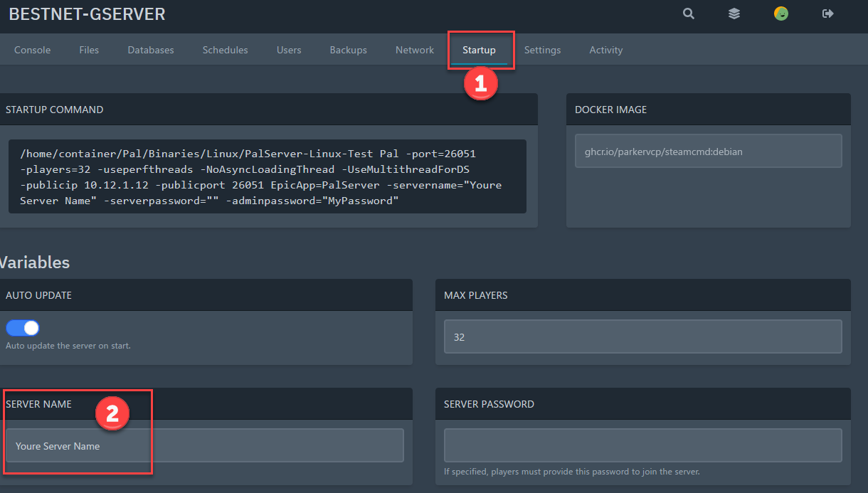
Task: Click the search magnifier icon
Action: click(x=688, y=14)
